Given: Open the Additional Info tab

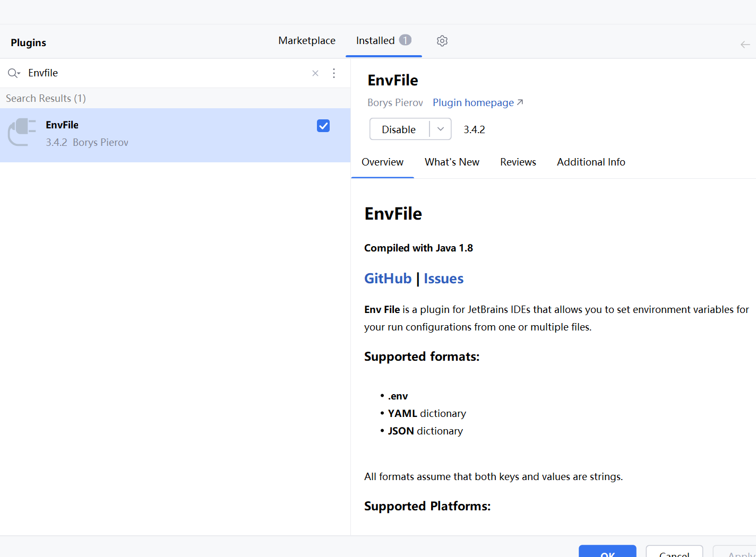Looking at the screenshot, I should pos(591,162).
